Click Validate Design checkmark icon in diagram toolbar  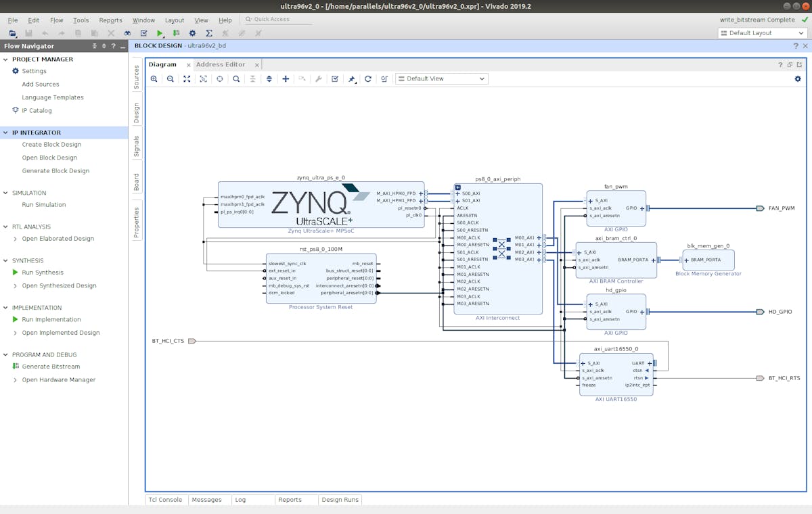(x=335, y=79)
